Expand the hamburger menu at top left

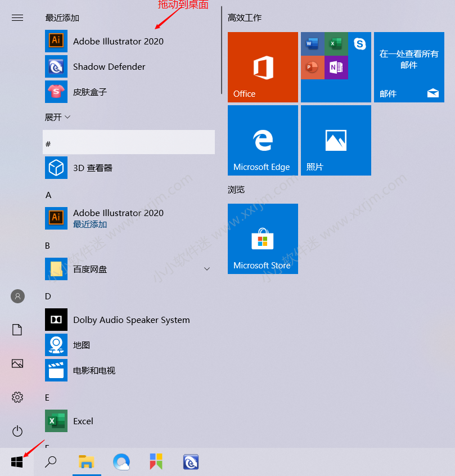click(17, 18)
